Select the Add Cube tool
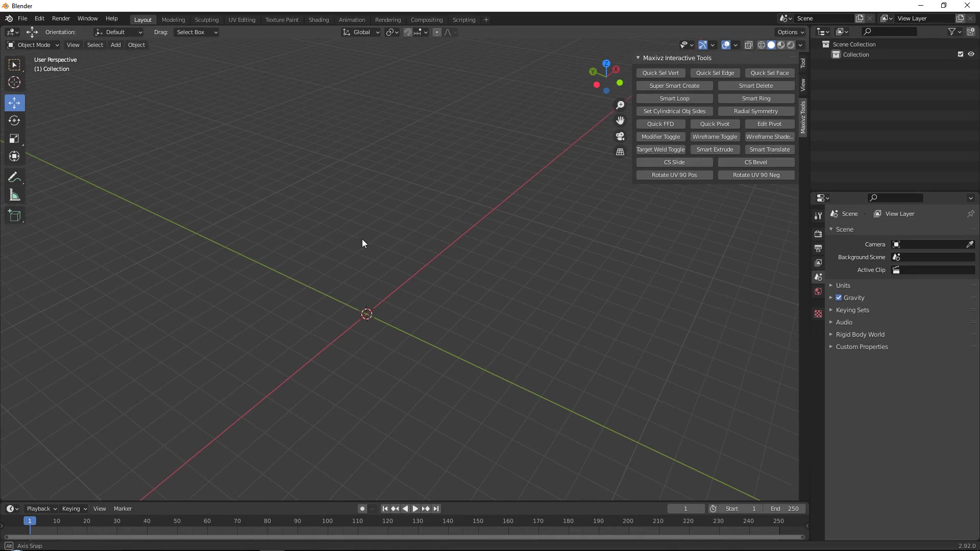 [x=14, y=216]
